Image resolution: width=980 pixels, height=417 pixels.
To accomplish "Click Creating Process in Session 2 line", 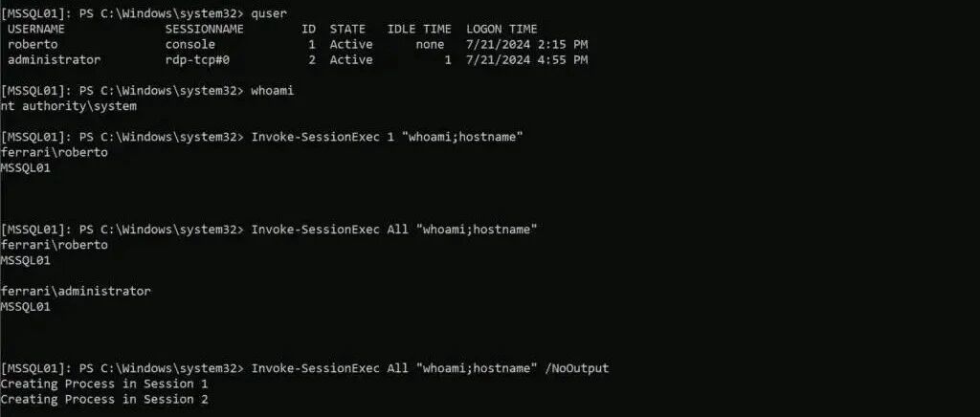I will click(x=103, y=399).
